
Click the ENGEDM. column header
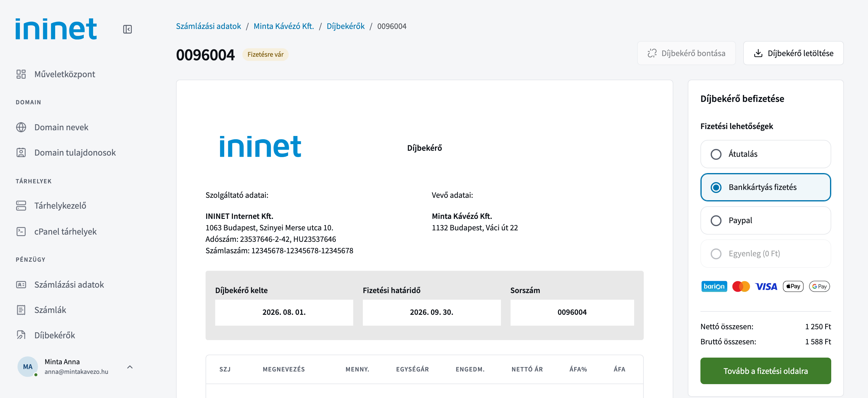point(470,369)
